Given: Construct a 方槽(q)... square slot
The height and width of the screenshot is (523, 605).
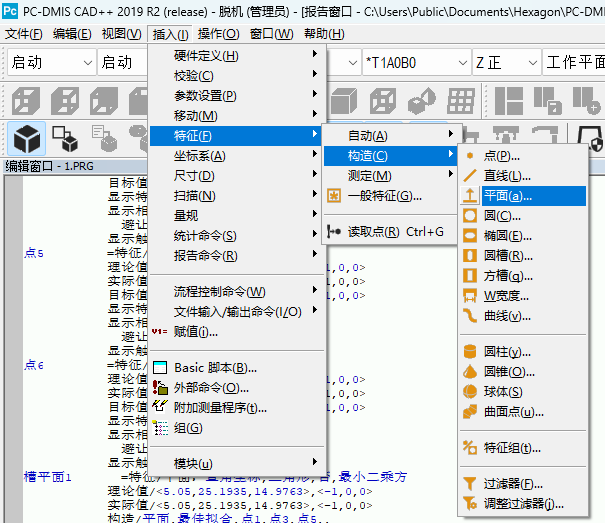Looking at the screenshot, I should pyautogui.click(x=523, y=276).
